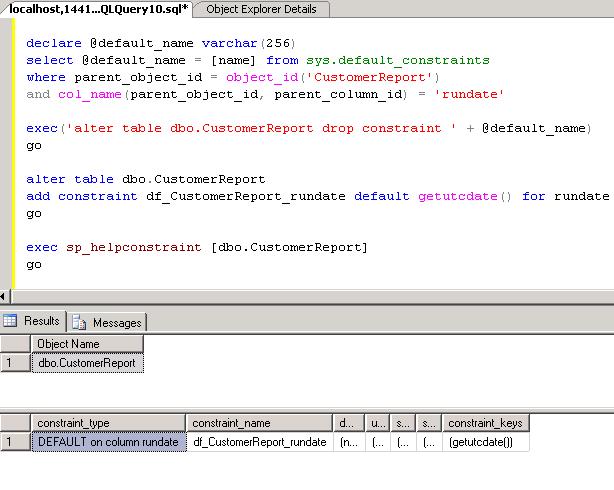Switch to the Object Explorer Details tab
Image resolution: width=614 pixels, height=490 pixels.
(x=260, y=9)
